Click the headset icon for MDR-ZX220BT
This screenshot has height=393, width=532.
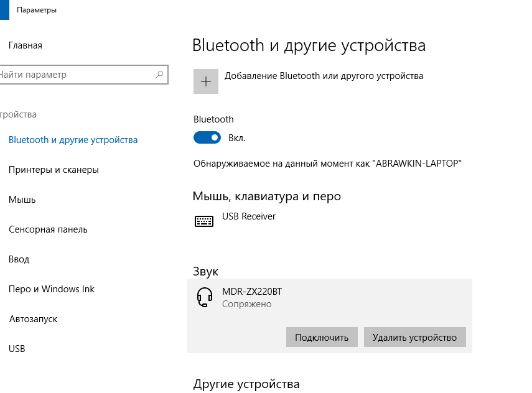coord(204,298)
